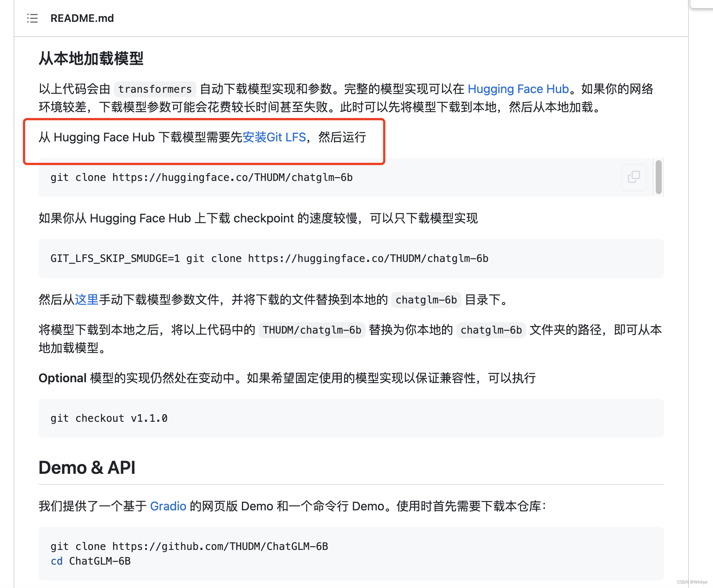713x588 pixels.
Task: Select the transformers inline code span
Action: [x=155, y=89]
